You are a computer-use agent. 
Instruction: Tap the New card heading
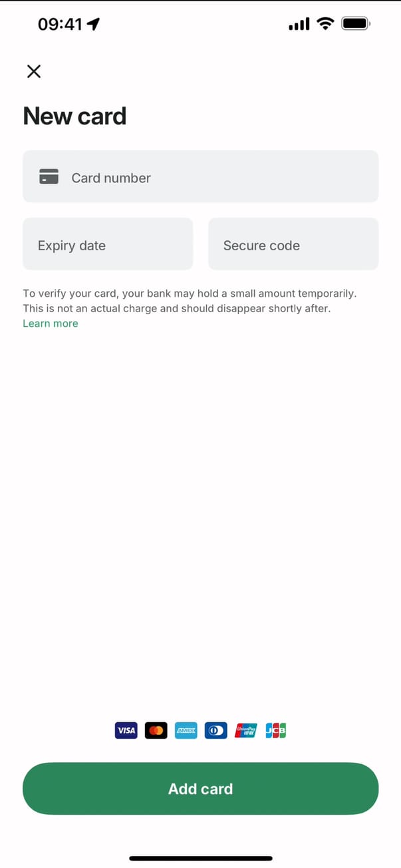coord(74,116)
